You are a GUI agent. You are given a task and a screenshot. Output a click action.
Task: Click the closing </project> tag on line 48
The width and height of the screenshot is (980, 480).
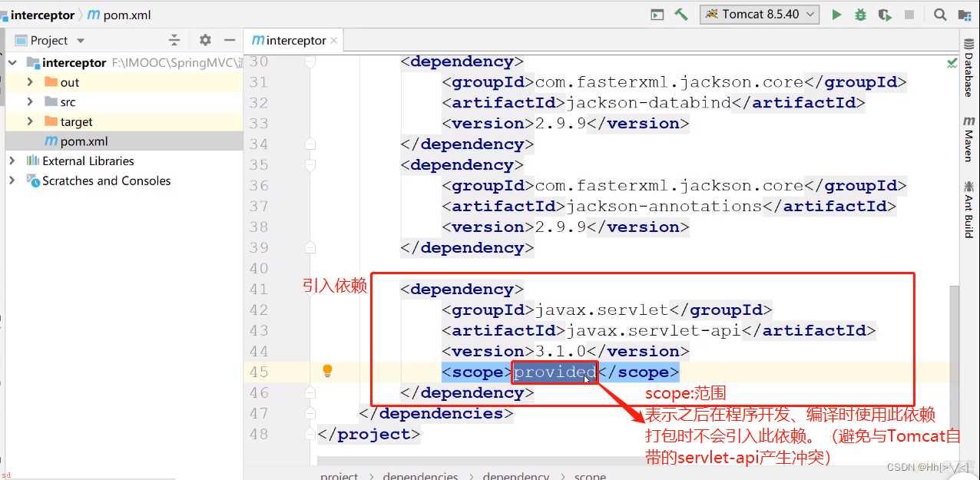(369, 434)
